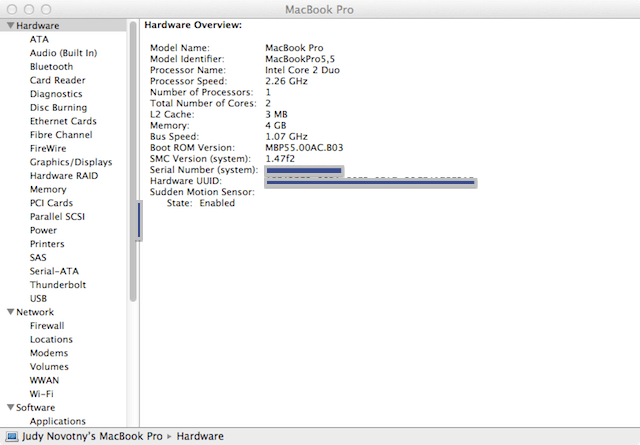Click the Model Name value MacBook Pro
The height and width of the screenshot is (445, 640).
point(294,48)
